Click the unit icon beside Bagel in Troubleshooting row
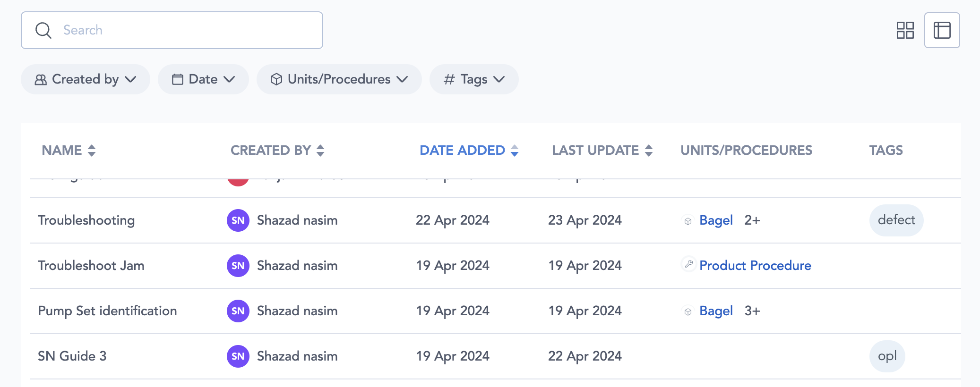The width and height of the screenshot is (980, 387). click(688, 221)
